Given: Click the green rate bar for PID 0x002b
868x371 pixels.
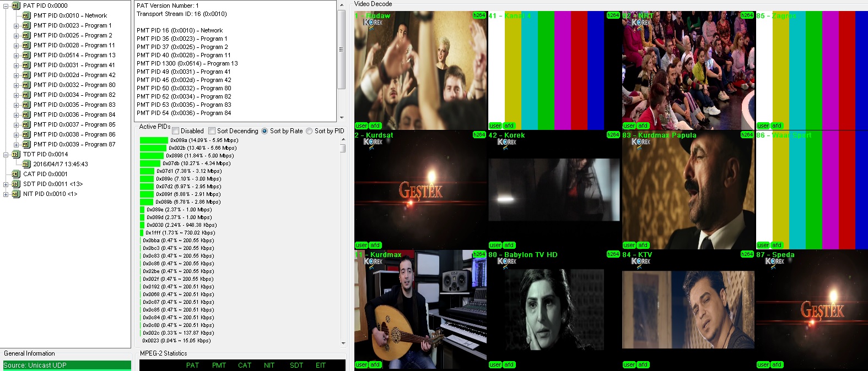Looking at the screenshot, I should click(153, 148).
